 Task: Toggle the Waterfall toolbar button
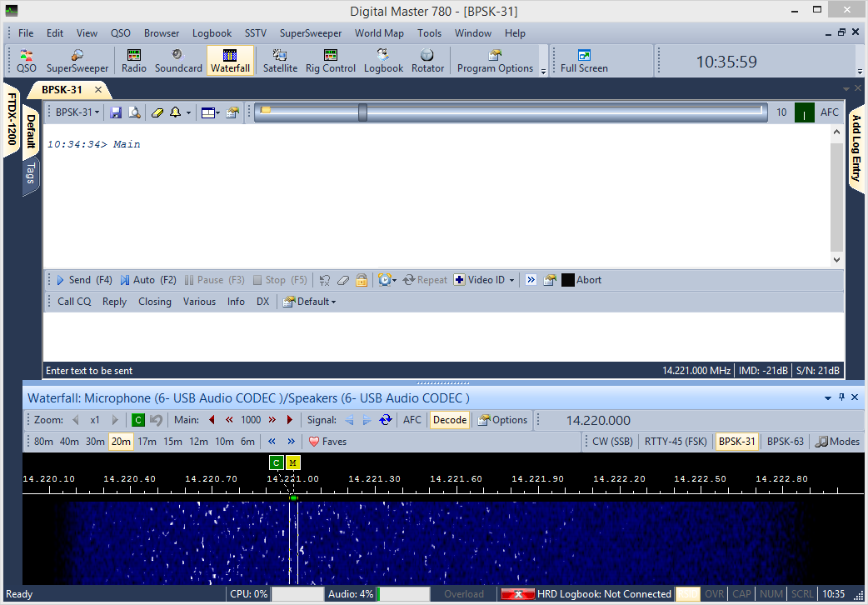coord(230,61)
